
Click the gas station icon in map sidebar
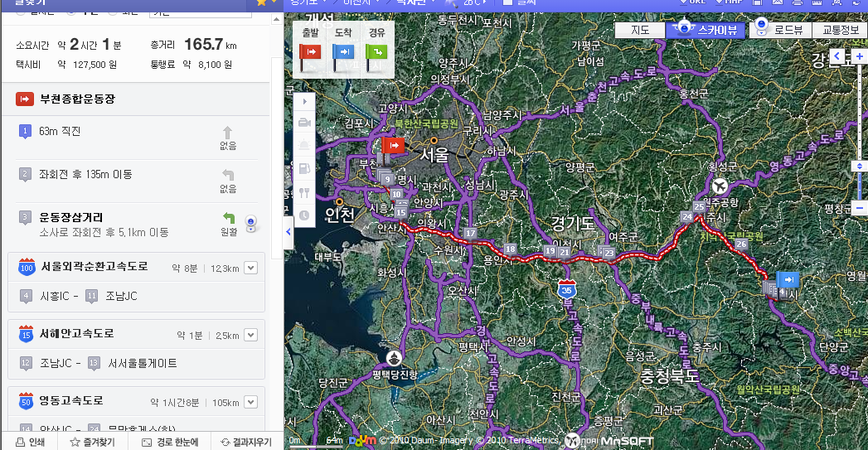(x=304, y=169)
